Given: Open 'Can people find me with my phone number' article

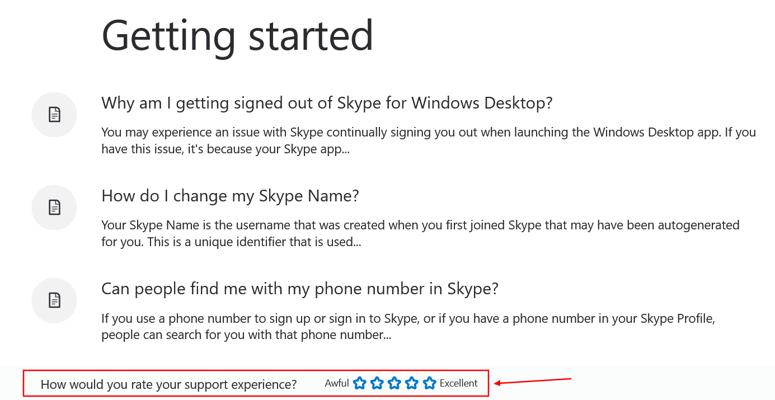Looking at the screenshot, I should [300, 289].
